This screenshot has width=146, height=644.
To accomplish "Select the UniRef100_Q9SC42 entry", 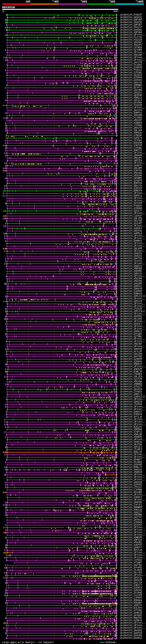I will point(131,82).
